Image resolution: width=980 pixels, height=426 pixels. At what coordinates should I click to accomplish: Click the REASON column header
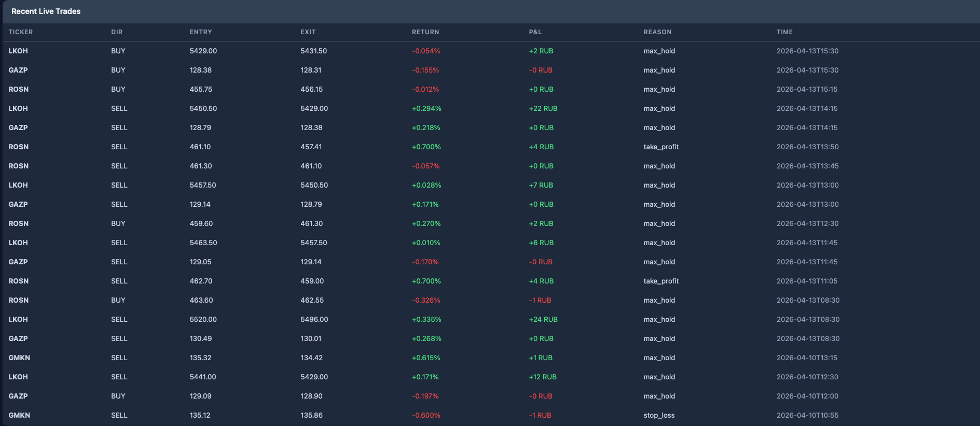[657, 32]
